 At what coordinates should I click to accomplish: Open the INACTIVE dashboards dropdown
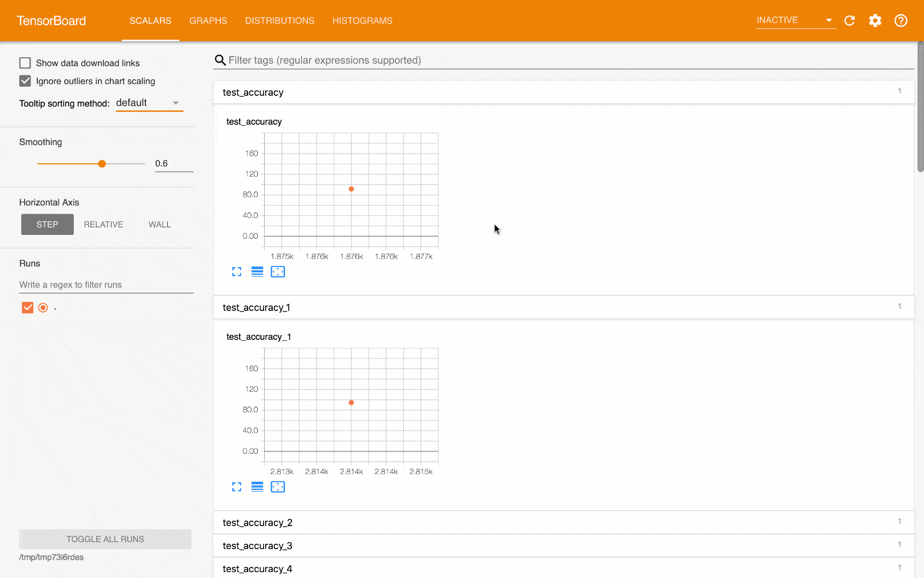pyautogui.click(x=795, y=20)
